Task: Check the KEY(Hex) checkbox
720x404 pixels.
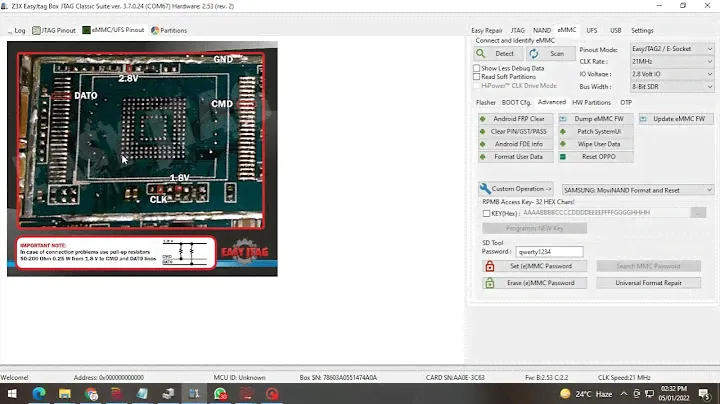Action: click(x=486, y=213)
